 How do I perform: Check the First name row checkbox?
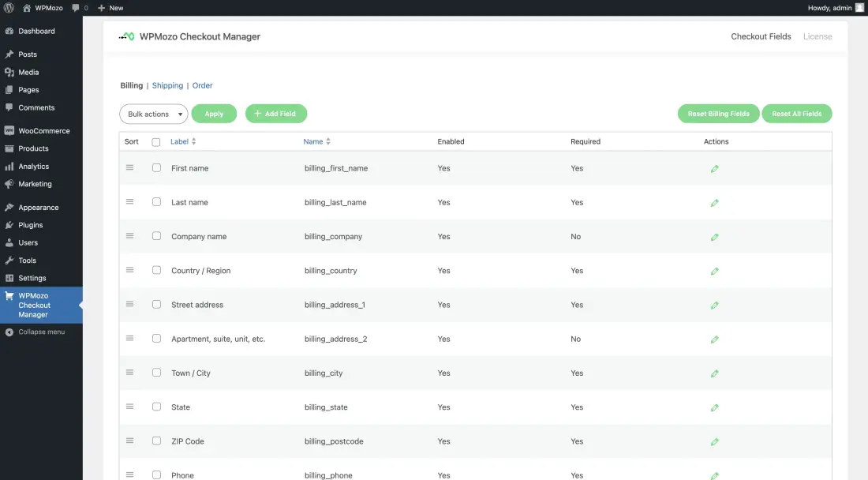(x=157, y=167)
